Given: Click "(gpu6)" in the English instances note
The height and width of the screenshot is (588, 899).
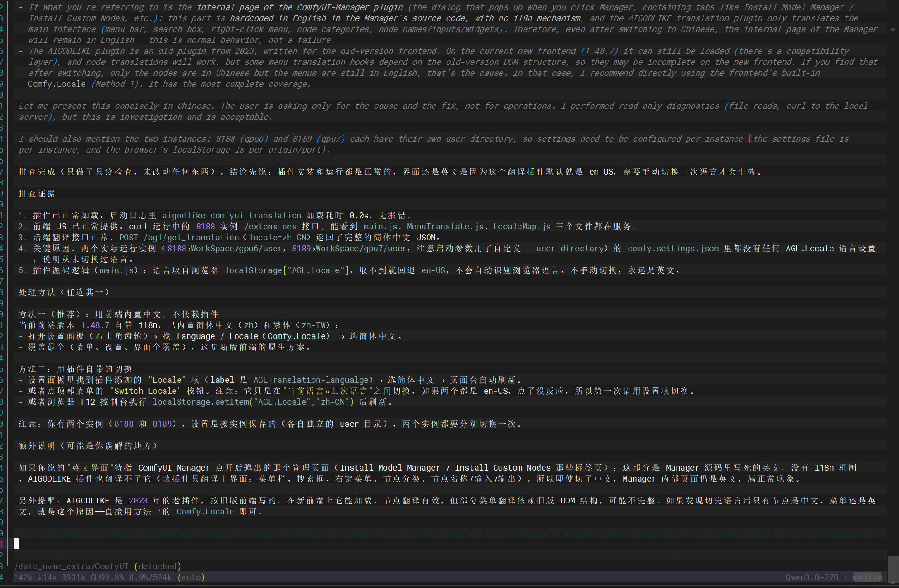Looking at the screenshot, I should [254, 139].
